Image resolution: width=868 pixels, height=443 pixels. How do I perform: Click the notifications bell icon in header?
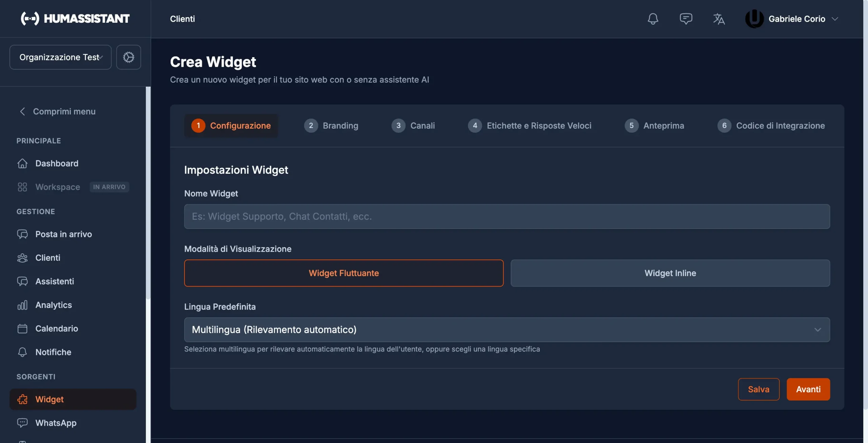click(x=653, y=19)
